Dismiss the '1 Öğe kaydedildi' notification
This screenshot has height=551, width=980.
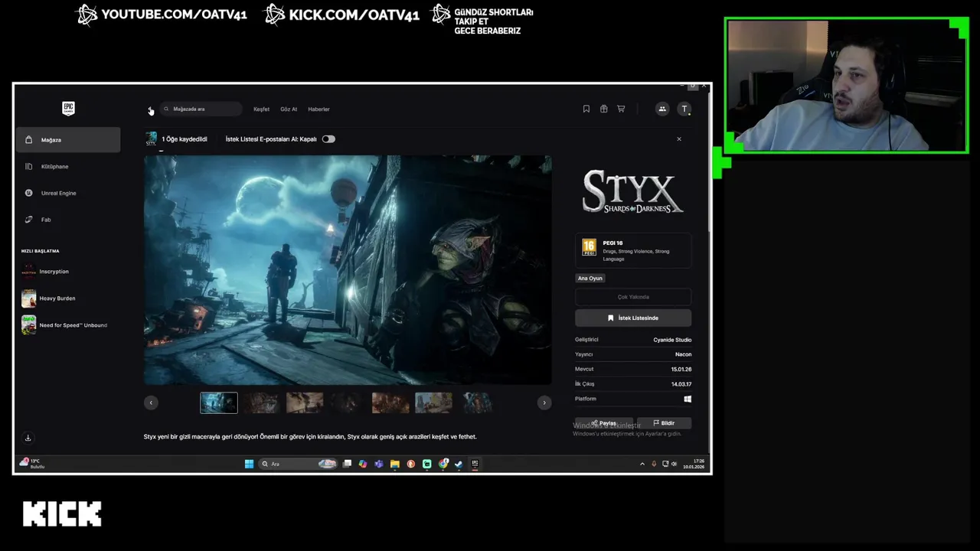point(678,139)
